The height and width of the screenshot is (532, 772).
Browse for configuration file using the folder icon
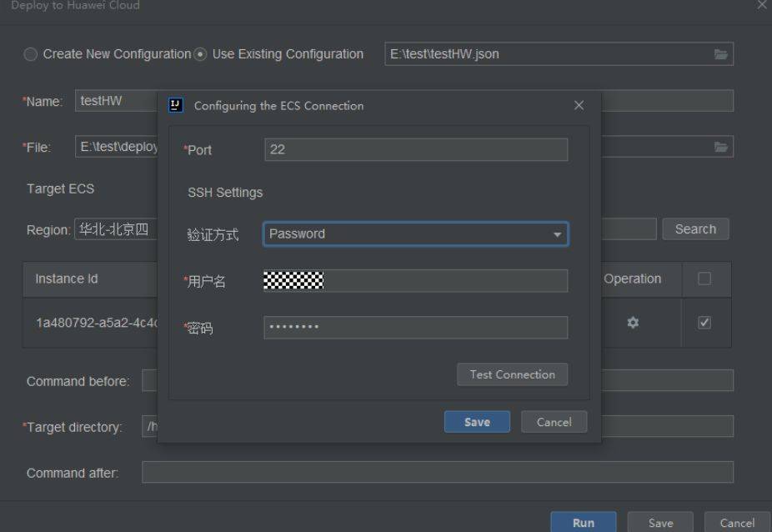(x=721, y=54)
